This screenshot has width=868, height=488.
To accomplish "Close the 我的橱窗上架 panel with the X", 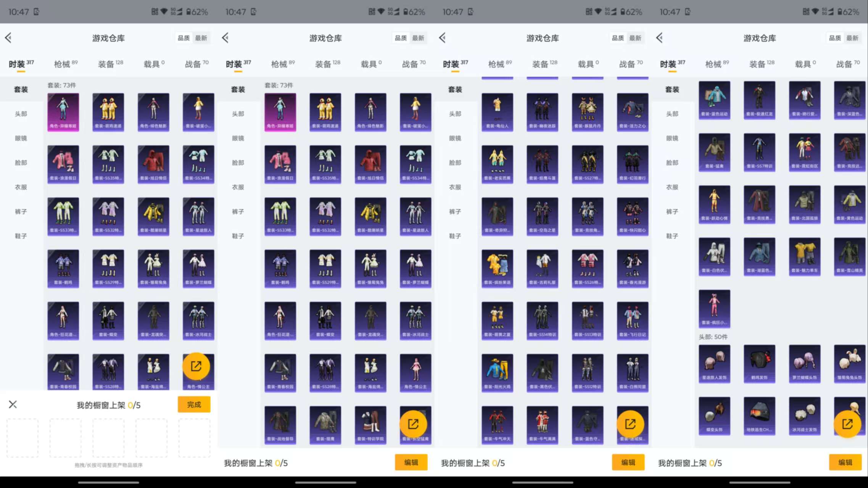I will (x=13, y=404).
